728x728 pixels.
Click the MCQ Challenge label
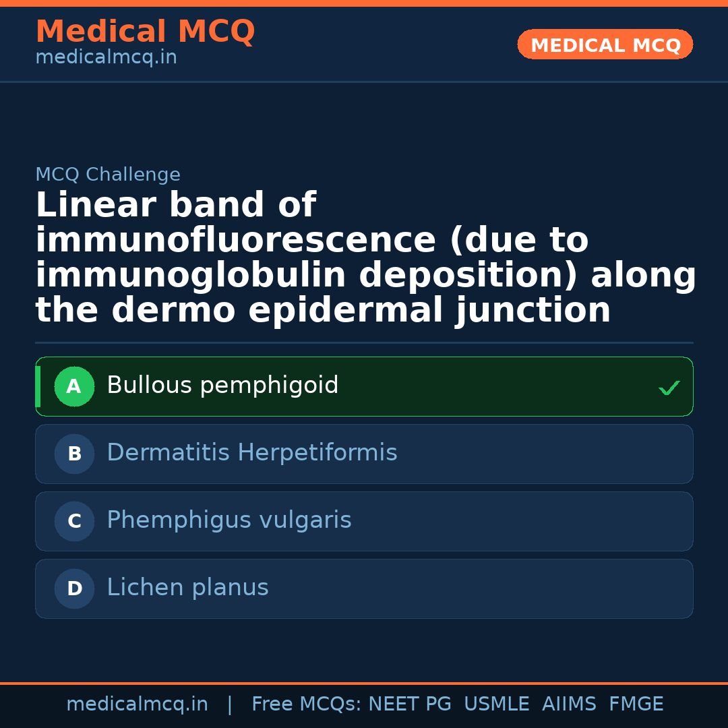[108, 175]
